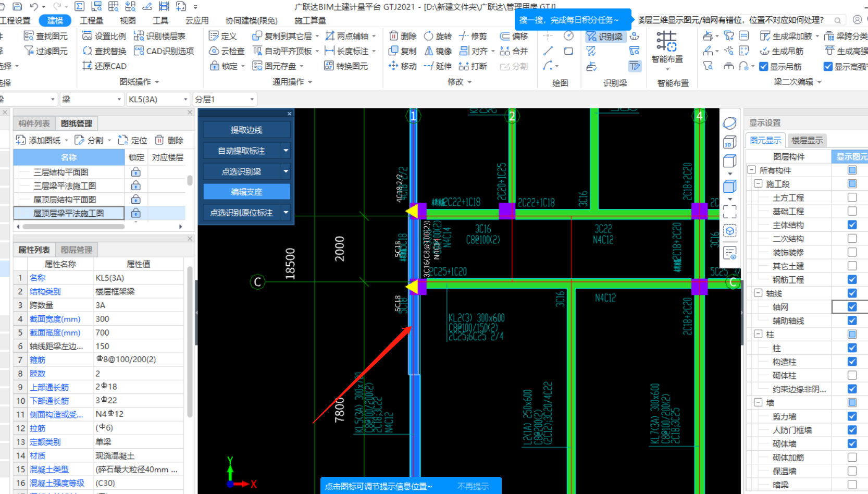Click 生成吊筋 tool

coord(782,51)
